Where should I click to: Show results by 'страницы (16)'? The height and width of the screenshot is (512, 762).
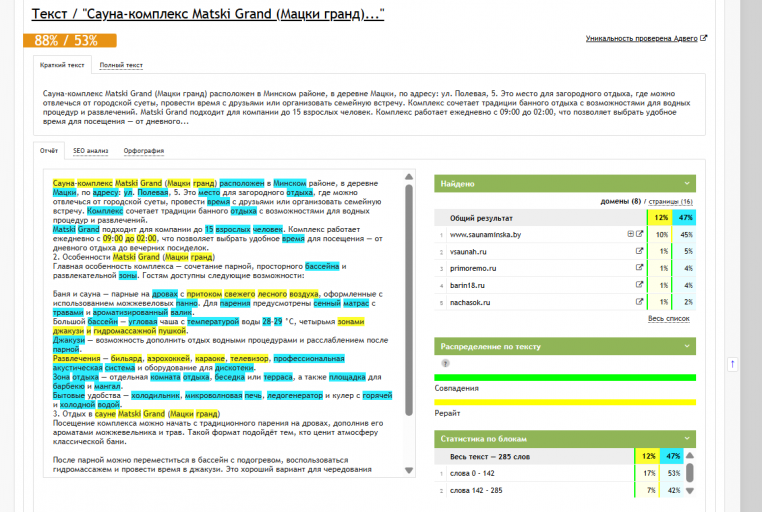pos(671,201)
